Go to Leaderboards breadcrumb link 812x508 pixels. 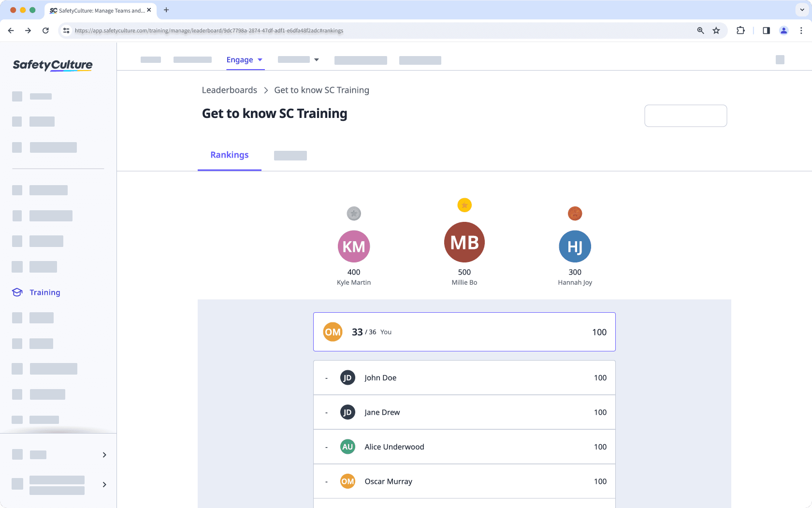pos(229,90)
